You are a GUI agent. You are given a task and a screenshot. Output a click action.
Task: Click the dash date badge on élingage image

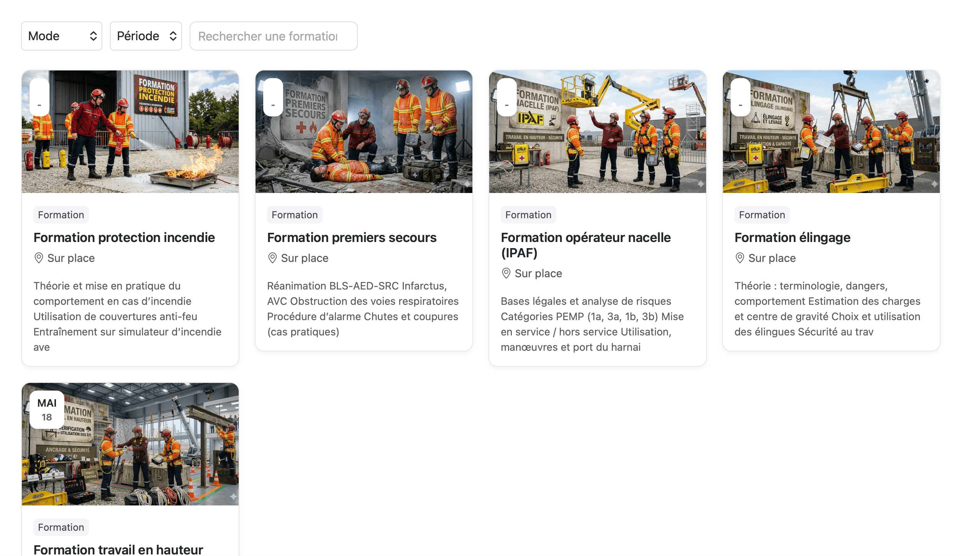pyautogui.click(x=741, y=97)
